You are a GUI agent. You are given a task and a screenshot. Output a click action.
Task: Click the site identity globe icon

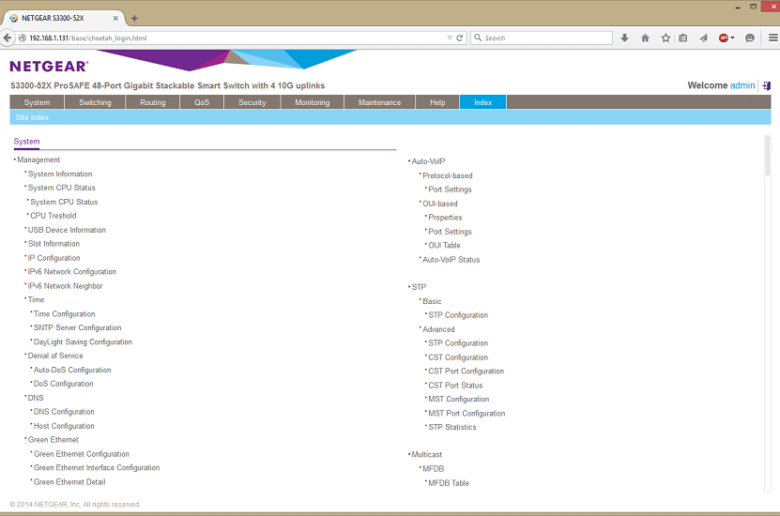pyautogui.click(x=22, y=38)
